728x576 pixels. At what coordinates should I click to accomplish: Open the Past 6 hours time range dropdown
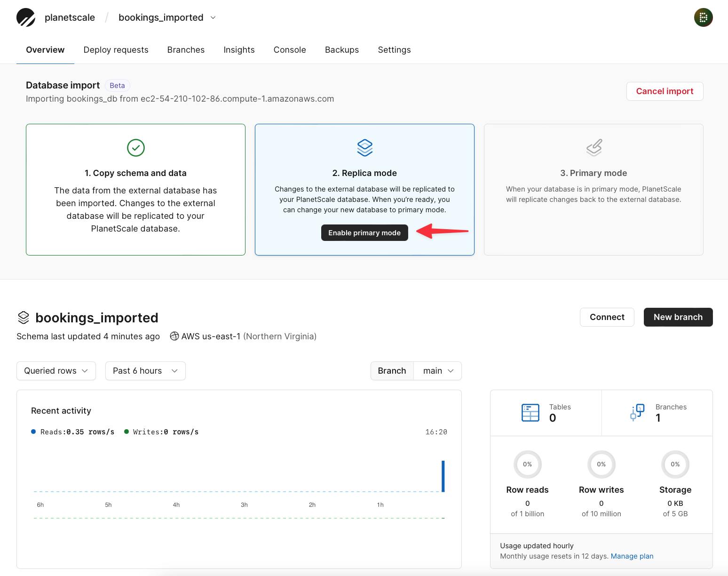145,371
